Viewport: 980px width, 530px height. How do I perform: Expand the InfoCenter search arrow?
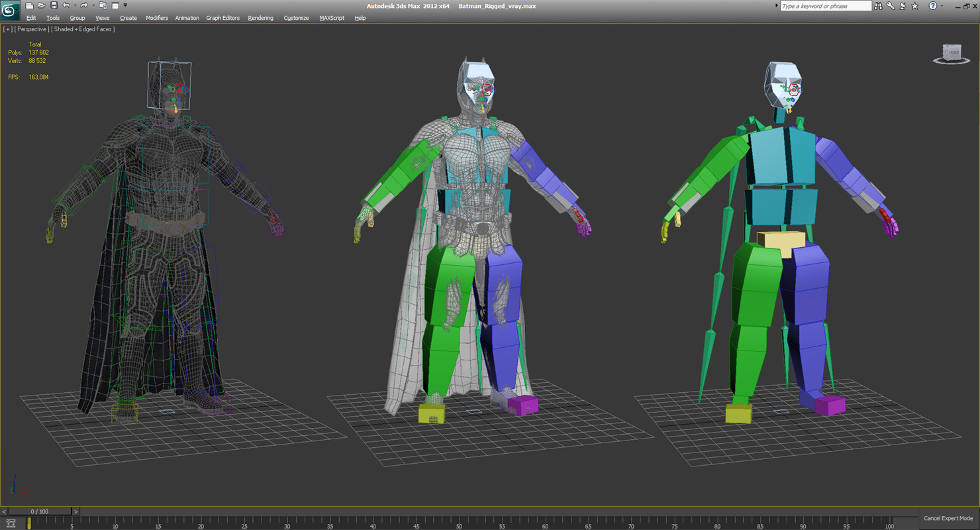pyautogui.click(x=777, y=6)
